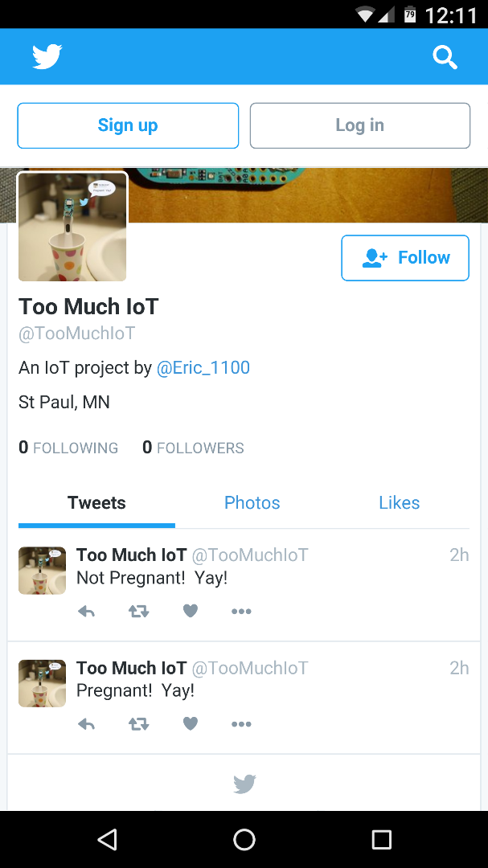
Task: Click the Log in button
Action: tap(360, 125)
